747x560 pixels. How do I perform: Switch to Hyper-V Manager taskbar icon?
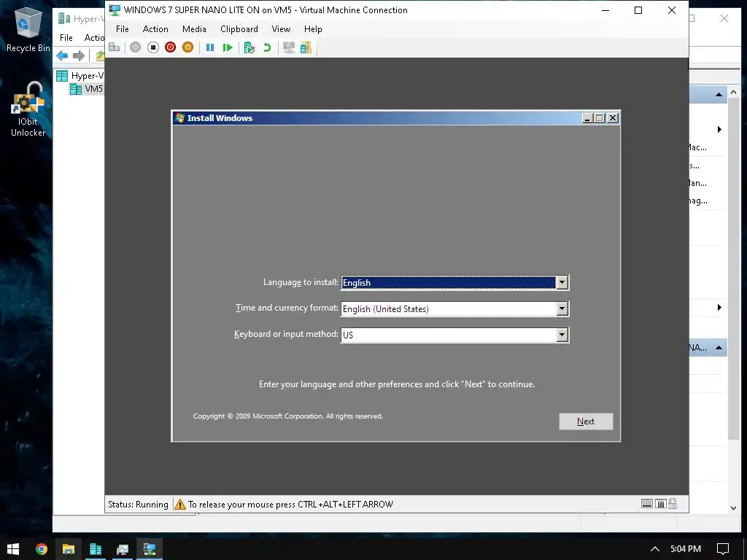tap(96, 549)
